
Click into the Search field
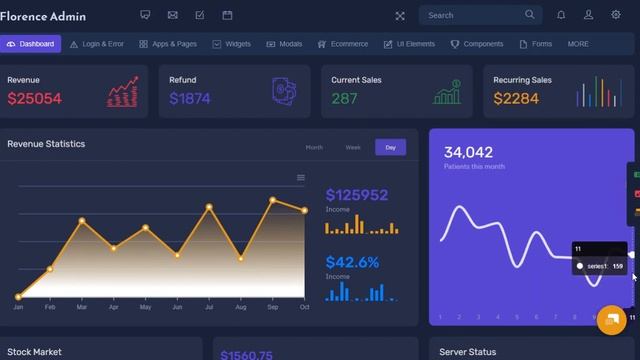pos(480,16)
